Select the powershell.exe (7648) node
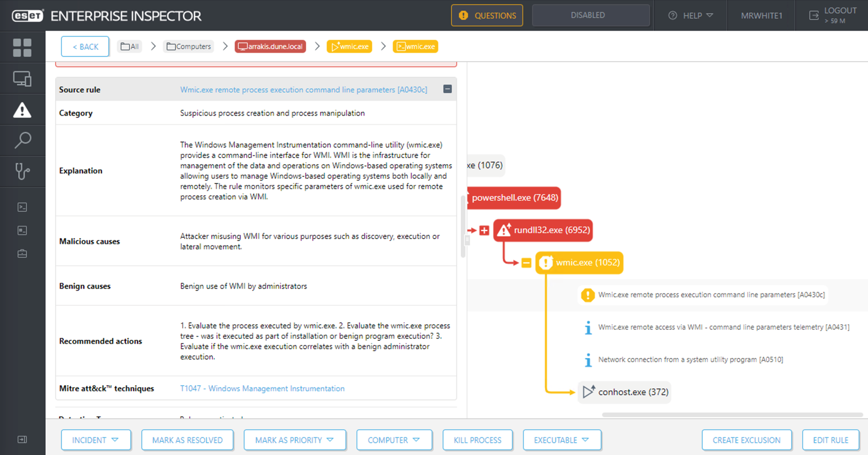The image size is (868, 455). (x=514, y=198)
